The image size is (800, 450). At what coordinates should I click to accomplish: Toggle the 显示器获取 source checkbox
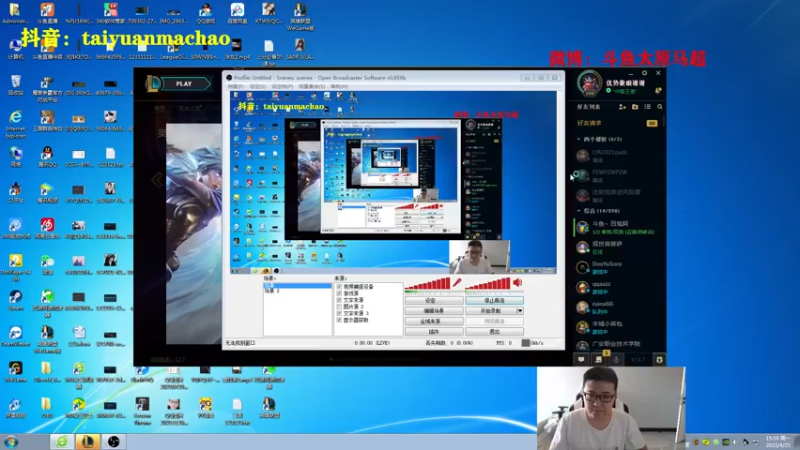pos(339,320)
